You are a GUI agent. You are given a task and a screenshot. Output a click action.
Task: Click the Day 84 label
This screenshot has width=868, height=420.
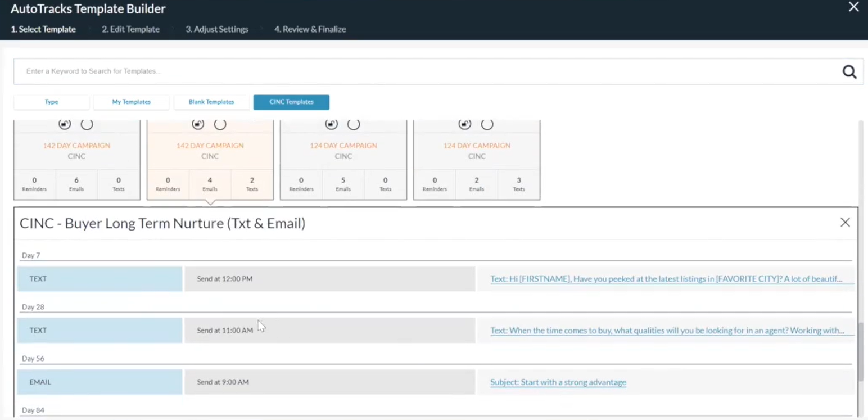click(x=33, y=410)
